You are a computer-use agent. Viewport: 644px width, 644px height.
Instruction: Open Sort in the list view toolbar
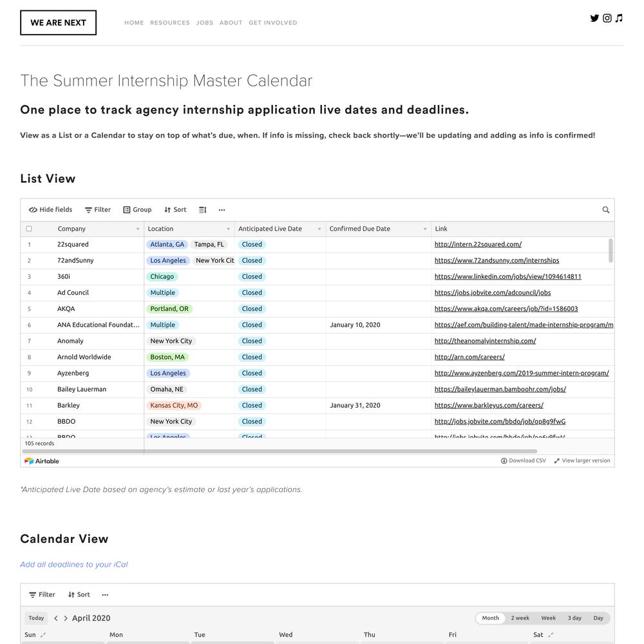pyautogui.click(x=175, y=210)
